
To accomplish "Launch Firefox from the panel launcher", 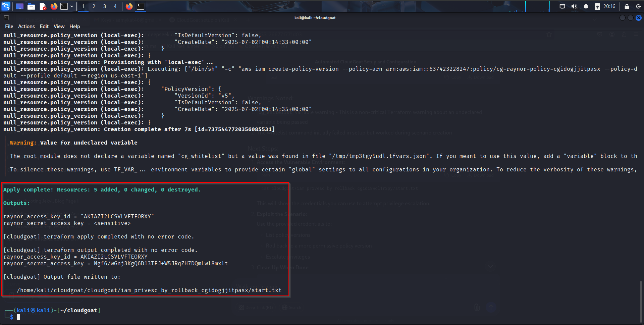I will tap(54, 6).
